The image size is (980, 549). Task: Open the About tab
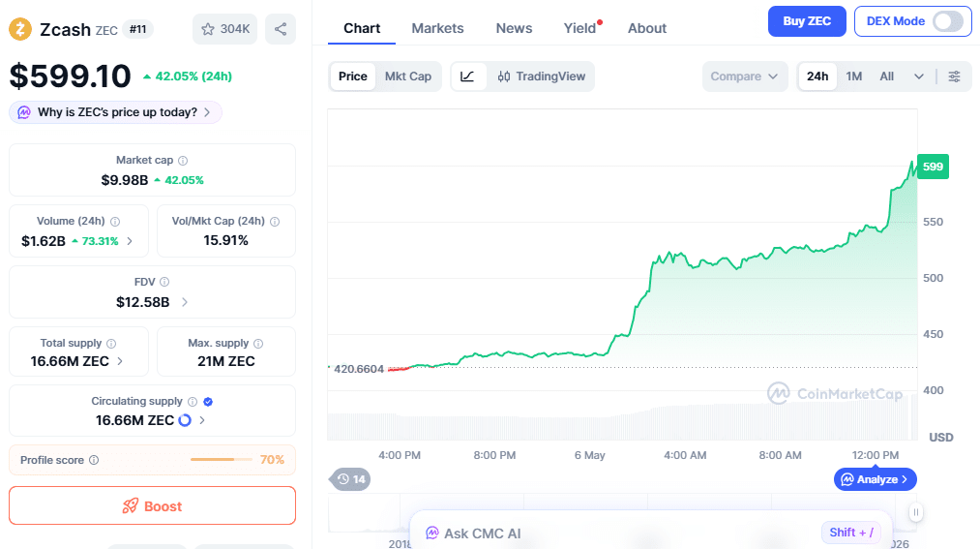(x=647, y=29)
